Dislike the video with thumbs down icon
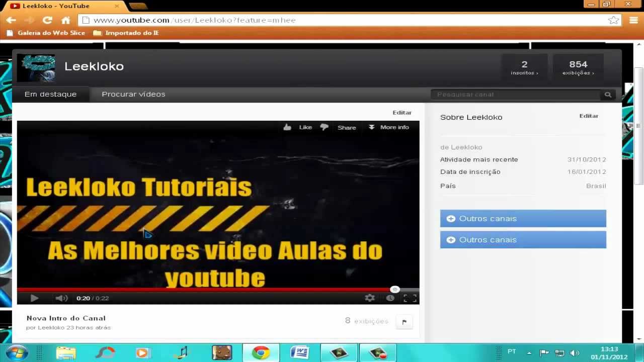644x362 pixels. coord(325,127)
